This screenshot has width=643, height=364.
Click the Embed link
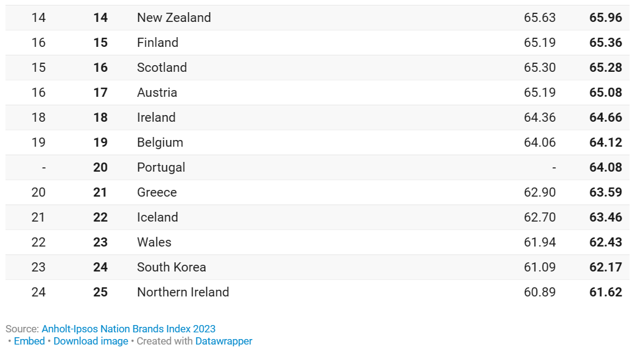coord(29,341)
